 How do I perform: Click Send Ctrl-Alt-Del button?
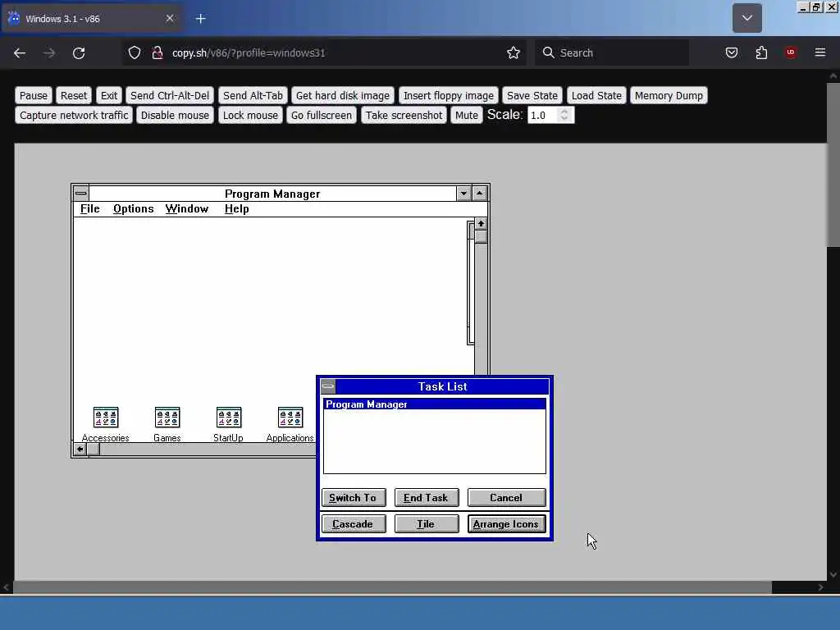pyautogui.click(x=170, y=95)
